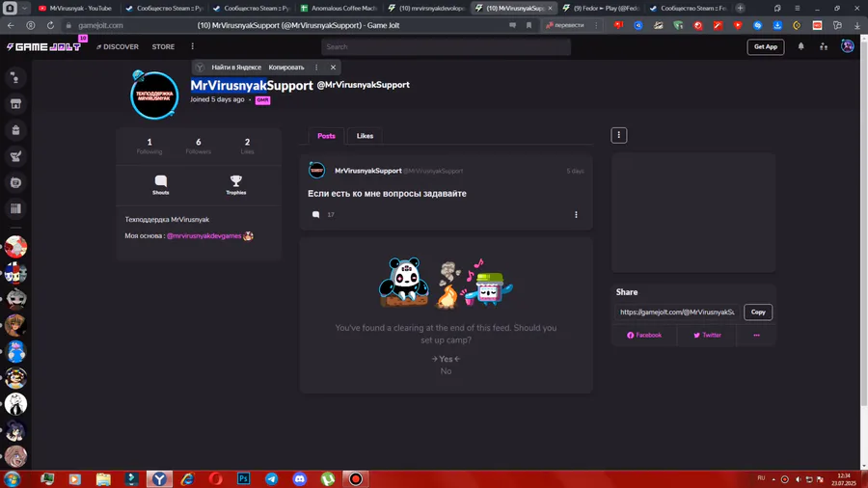Click Копировать in selection popup

[286, 68]
